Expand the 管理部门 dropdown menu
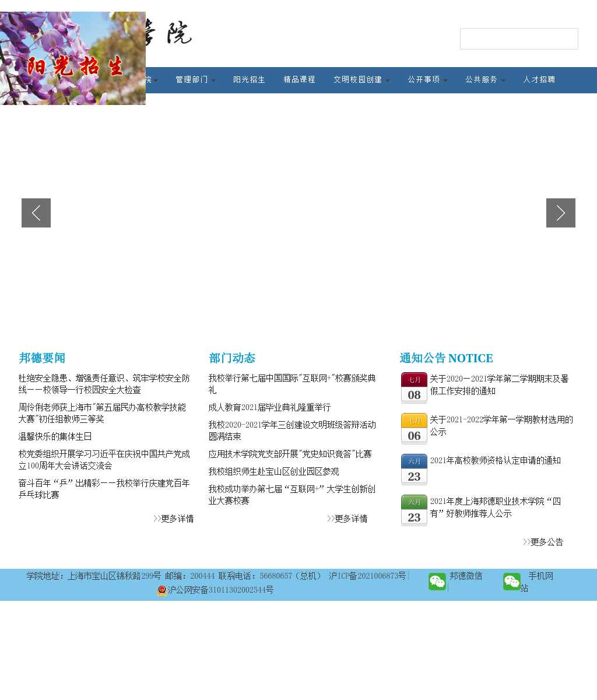Image resolution: width=597 pixels, height=700 pixels. pos(195,80)
